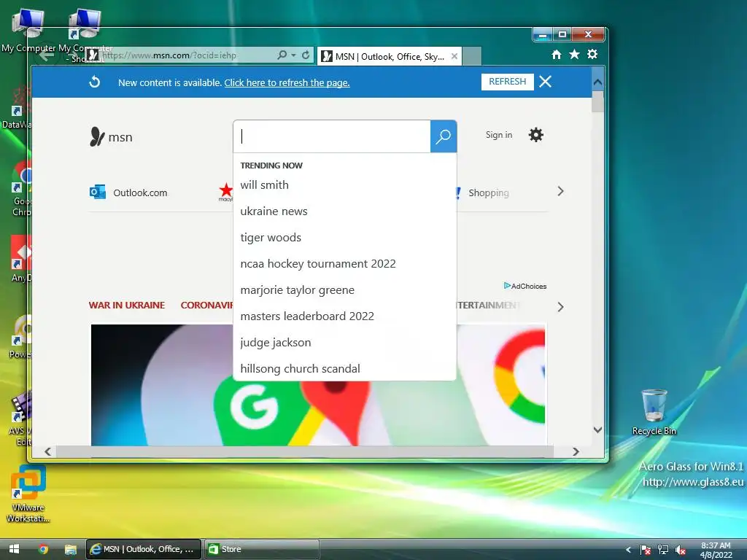
Task: Select 'ukraine news' trending suggestion
Action: (x=344, y=211)
